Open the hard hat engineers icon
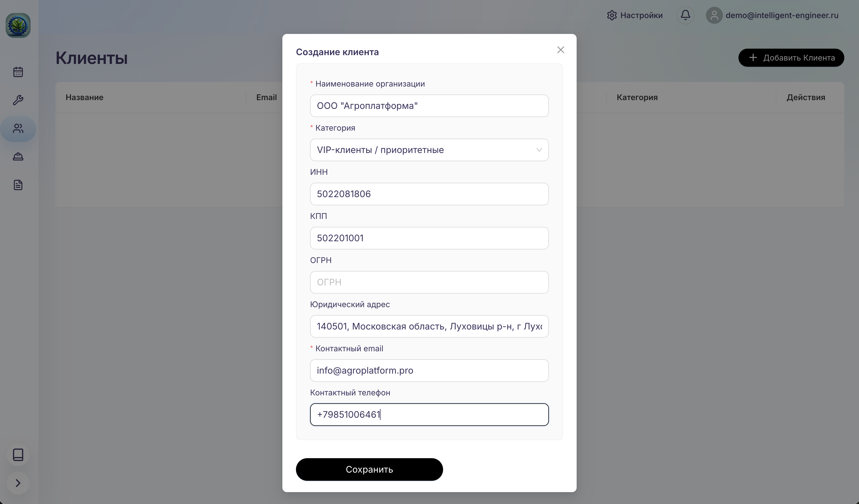The height and width of the screenshot is (504, 859). point(18,157)
